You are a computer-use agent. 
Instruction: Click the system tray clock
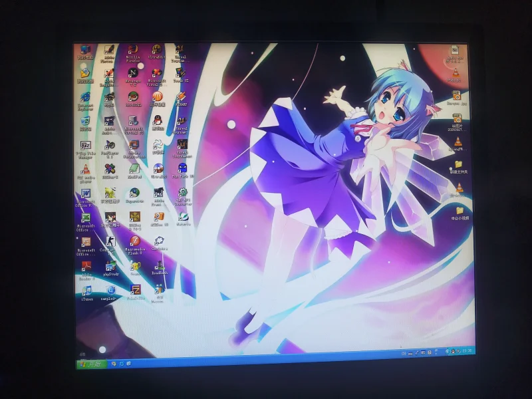point(467,351)
